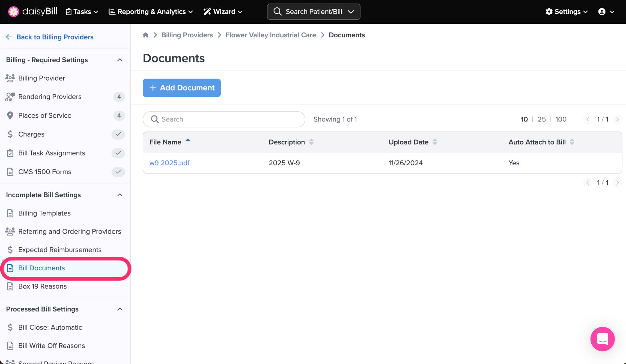Open the w9 2025.pdf file link

169,163
